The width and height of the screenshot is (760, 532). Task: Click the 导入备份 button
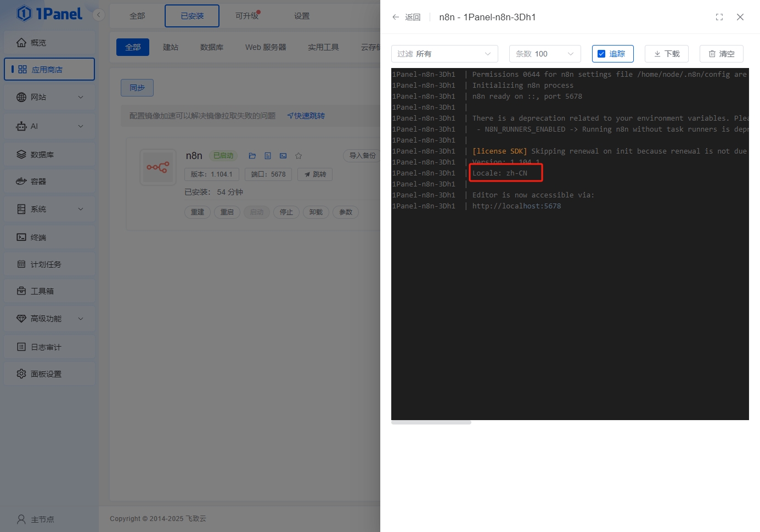pos(362,156)
